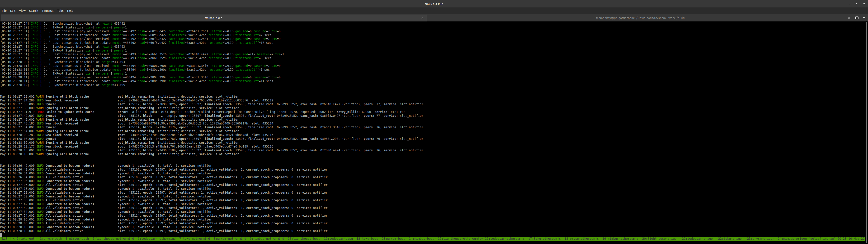
Task: Select the 'tmux a -t kiln' tab
Action: point(213,18)
